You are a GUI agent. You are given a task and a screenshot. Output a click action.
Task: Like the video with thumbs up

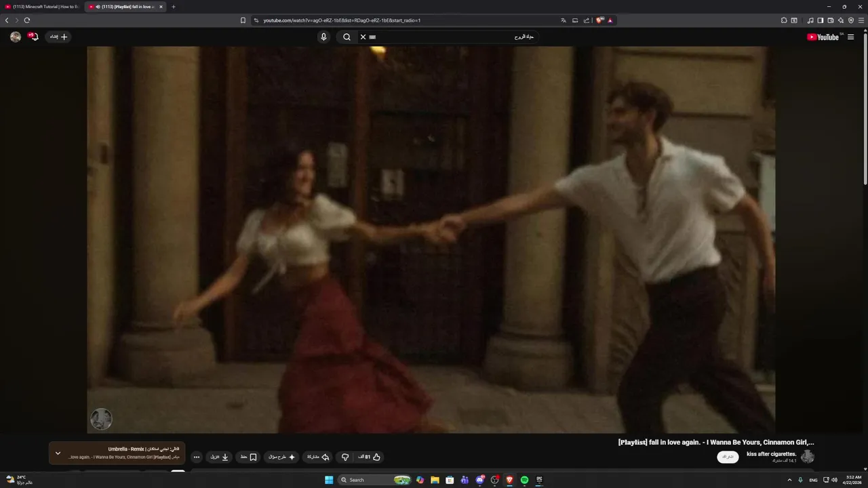[x=370, y=457]
